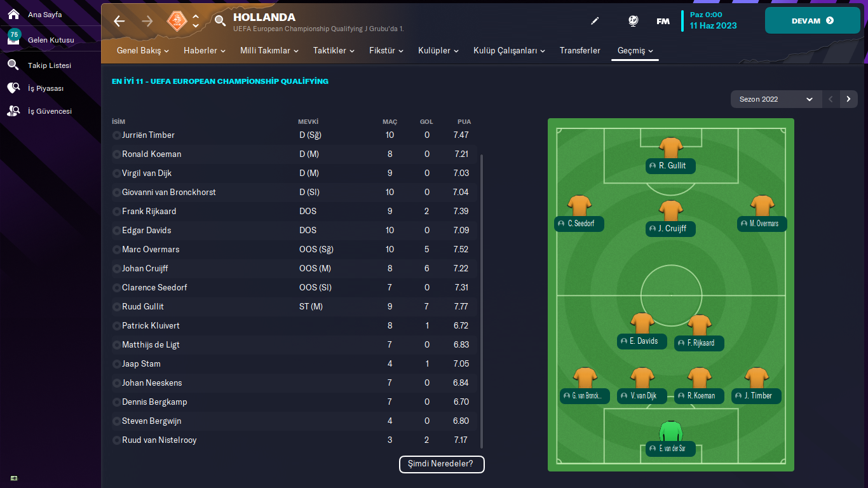Select the circle next to Ruud Gullit
Screen dimensions: 868x488
click(x=116, y=307)
